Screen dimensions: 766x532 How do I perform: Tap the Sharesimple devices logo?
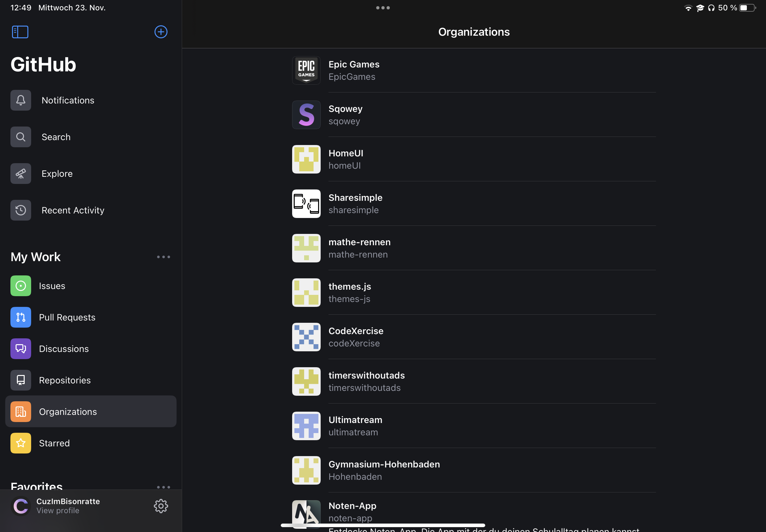coord(306,204)
